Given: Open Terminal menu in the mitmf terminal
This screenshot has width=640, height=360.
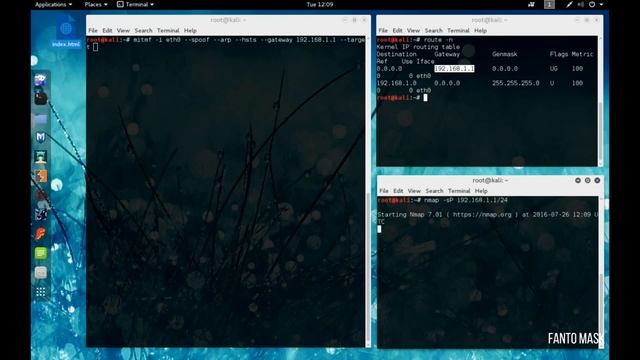Looking at the screenshot, I should [x=168, y=31].
